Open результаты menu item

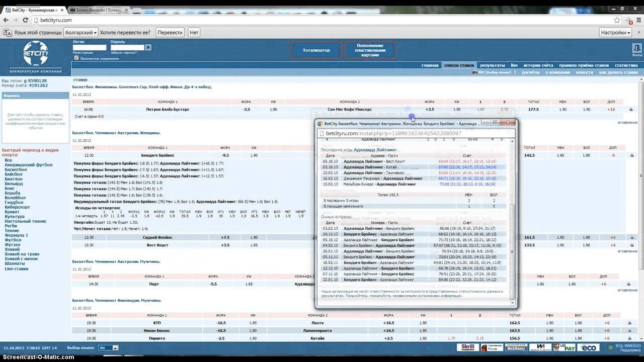492,65
